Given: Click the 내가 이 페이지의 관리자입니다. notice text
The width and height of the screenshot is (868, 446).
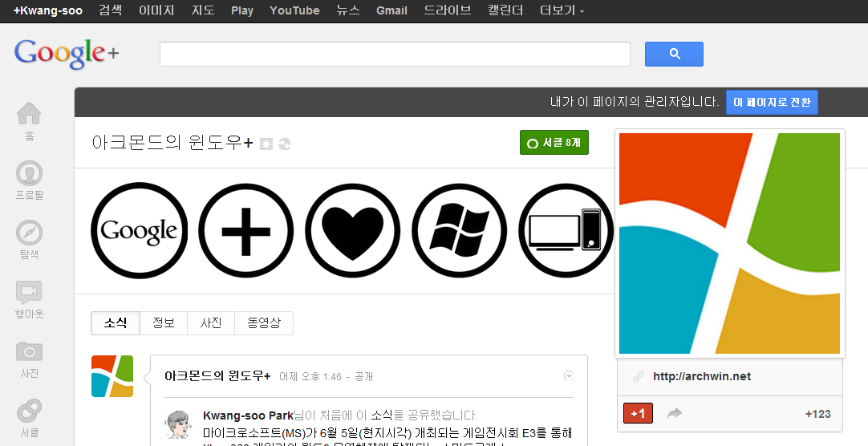Looking at the screenshot, I should (635, 102).
